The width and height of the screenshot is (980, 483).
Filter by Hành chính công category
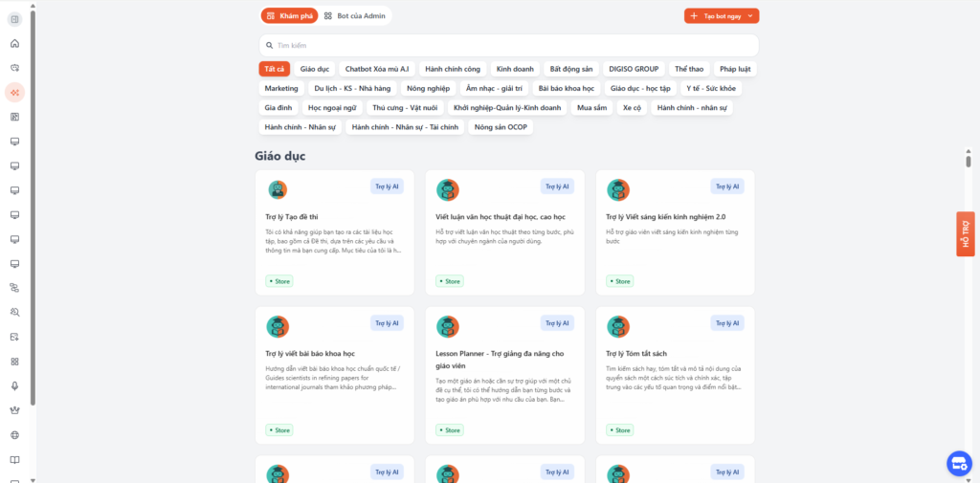453,69
